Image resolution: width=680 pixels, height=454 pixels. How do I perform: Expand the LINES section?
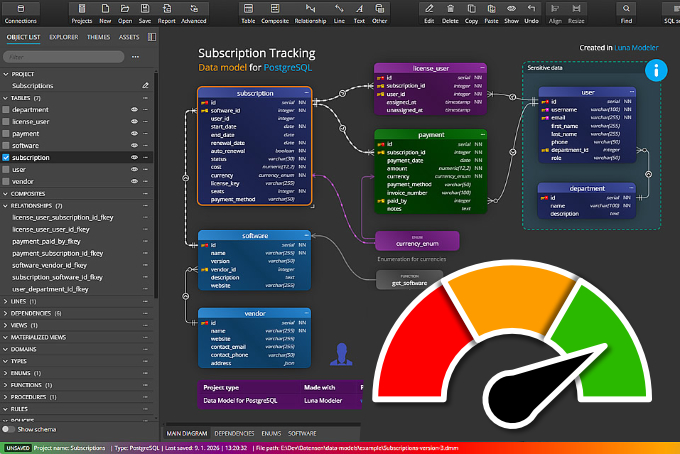[x=6, y=301]
